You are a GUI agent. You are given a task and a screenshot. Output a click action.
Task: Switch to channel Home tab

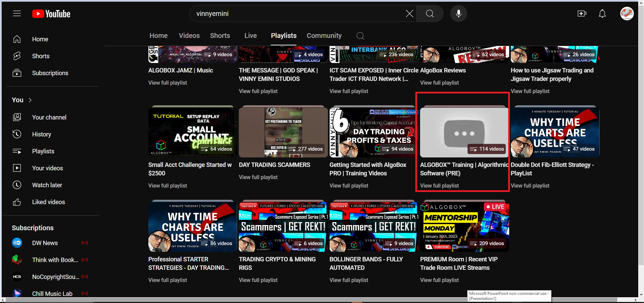159,36
